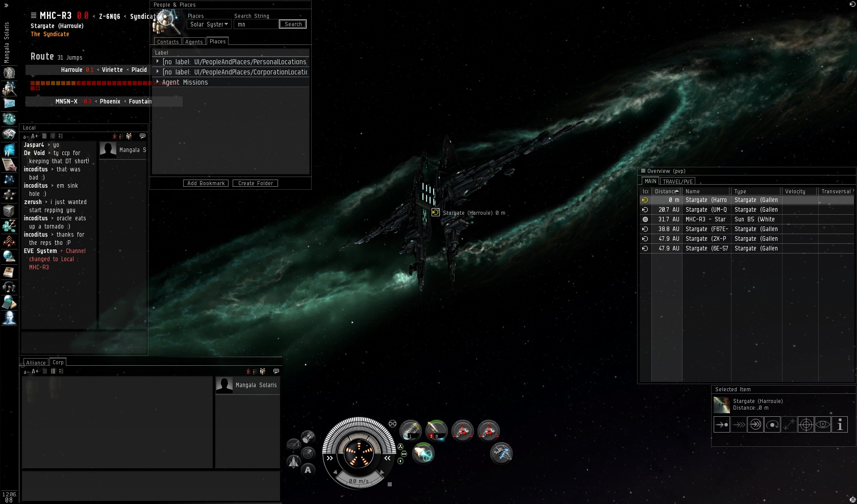This screenshot has height=504, width=857.
Task: Toggle the low slot visibility on the HUD
Action: pos(400,461)
